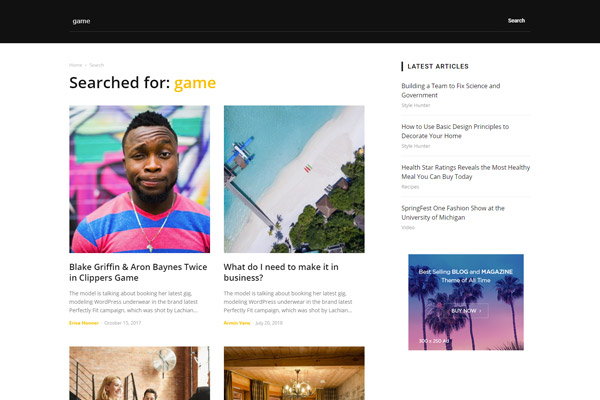The height and width of the screenshot is (400, 600).
Task: Open 'Blake Griffin & Aron Baynes' article title
Action: 138,272
